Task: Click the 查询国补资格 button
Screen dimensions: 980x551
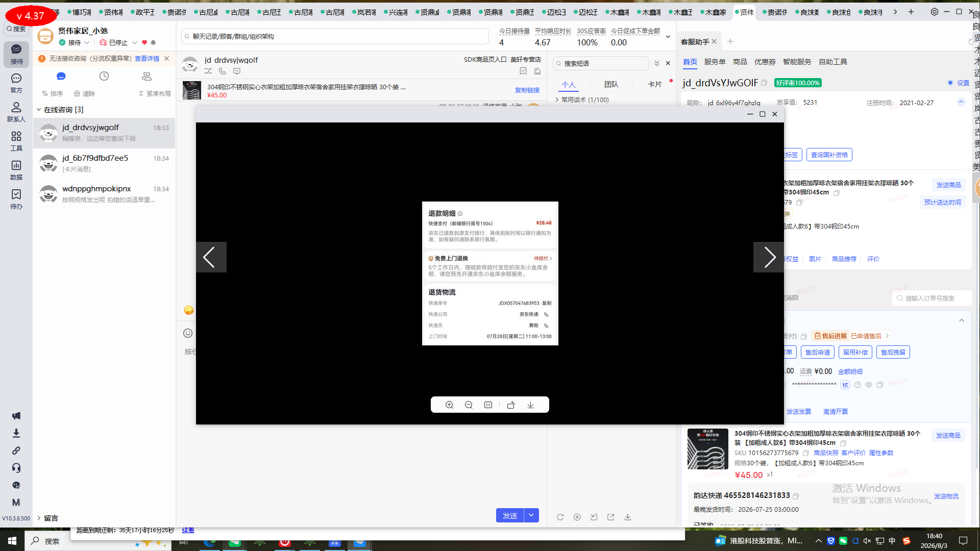Action: (x=829, y=155)
